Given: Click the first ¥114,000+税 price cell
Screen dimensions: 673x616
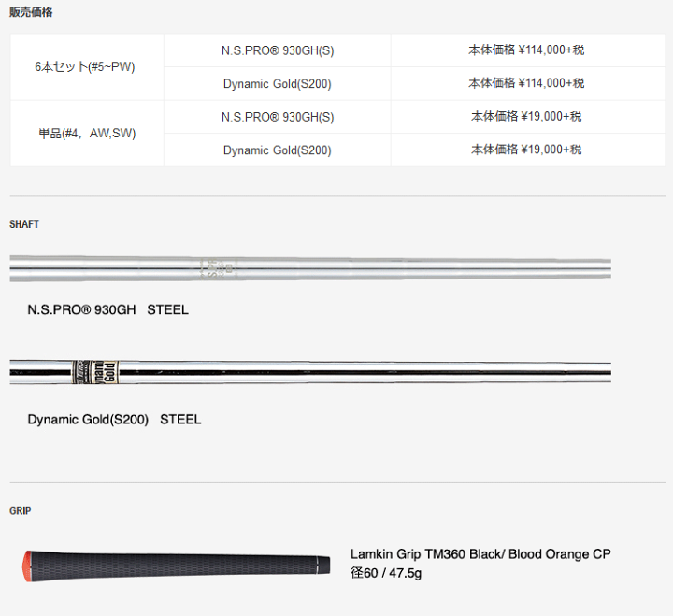Looking at the screenshot, I should [x=528, y=50].
